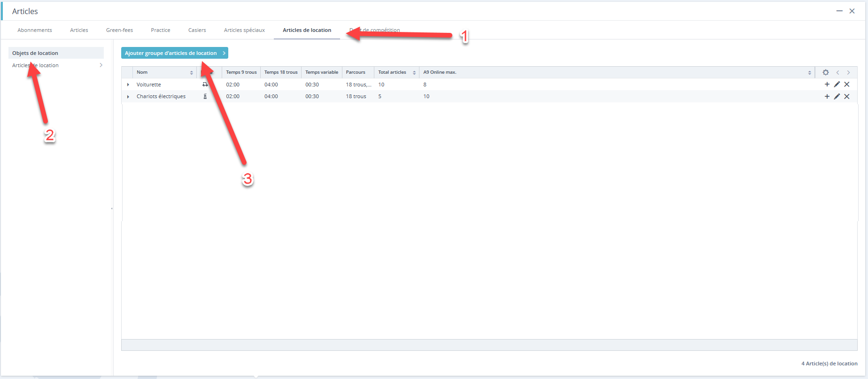Image resolution: width=868 pixels, height=379 pixels.
Task: Switch to the Articles tab
Action: [79, 30]
